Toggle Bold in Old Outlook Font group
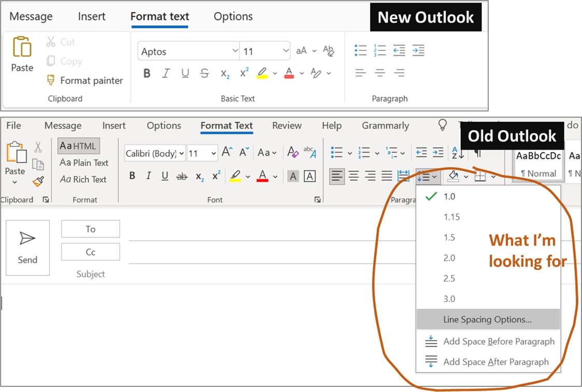This screenshot has height=392, width=582. (132, 176)
